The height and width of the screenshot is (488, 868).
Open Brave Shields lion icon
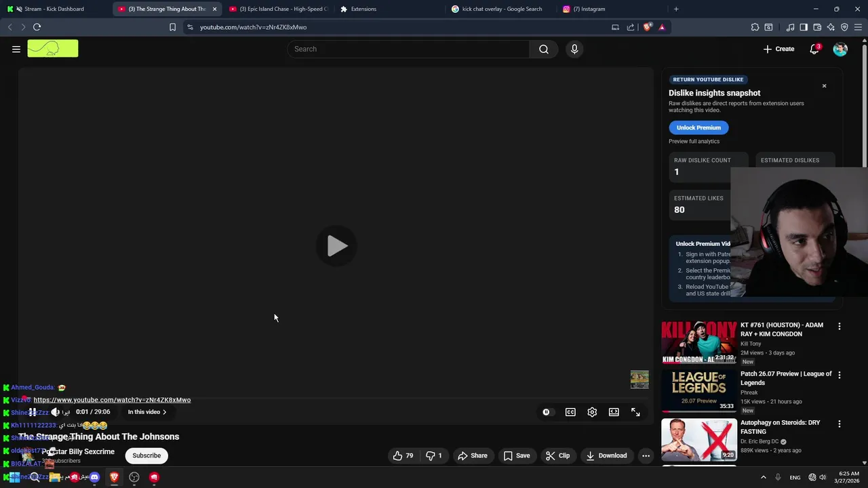coord(648,27)
